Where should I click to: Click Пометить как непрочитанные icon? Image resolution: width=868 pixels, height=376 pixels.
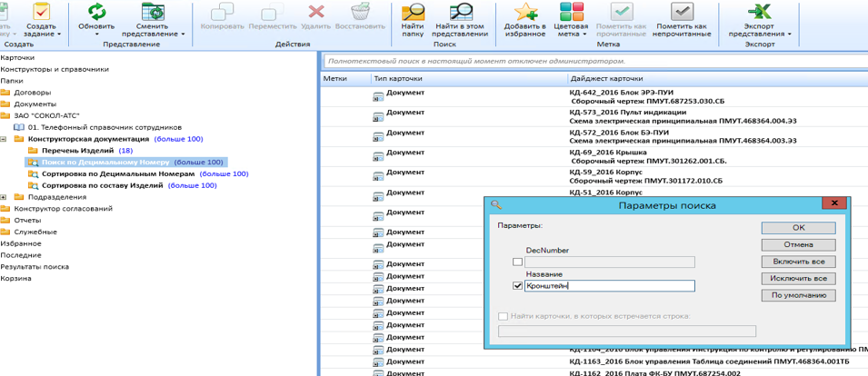(x=682, y=11)
